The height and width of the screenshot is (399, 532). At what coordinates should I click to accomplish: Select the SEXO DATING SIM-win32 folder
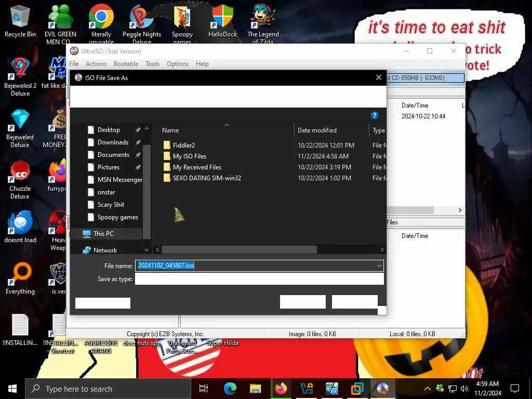[x=207, y=178]
